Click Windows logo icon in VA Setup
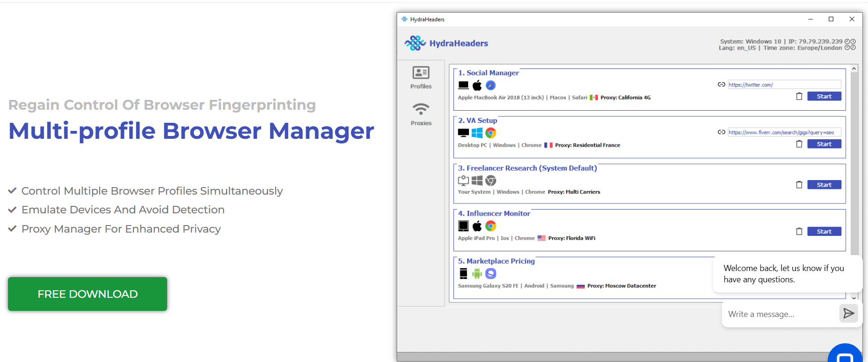This screenshot has height=362, width=868. click(x=477, y=133)
